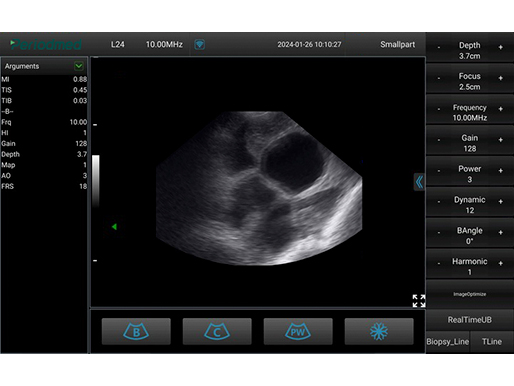Collapse the Arguments panel with green chevron

[x=79, y=66]
